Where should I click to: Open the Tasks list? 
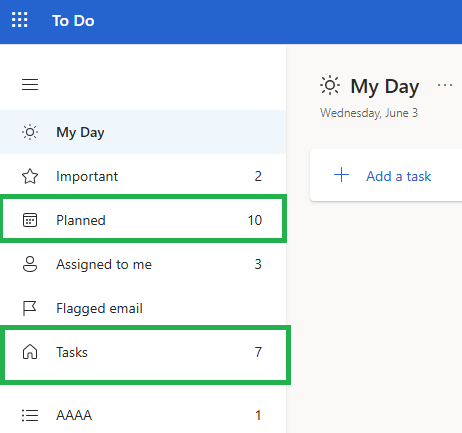[143, 352]
